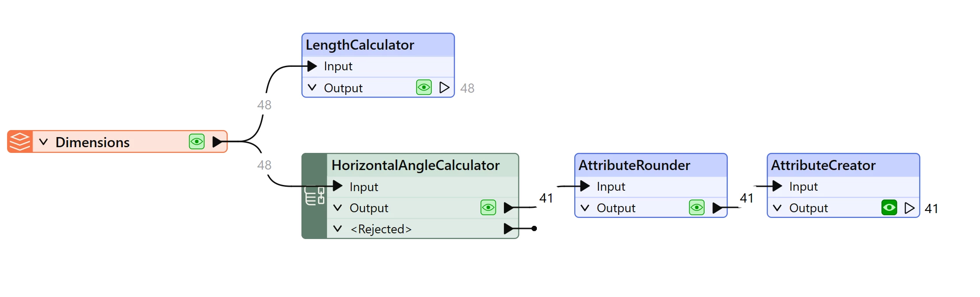The height and width of the screenshot is (297, 980).
Task: Click the Dimensions reader output arrow
Action: 217,141
